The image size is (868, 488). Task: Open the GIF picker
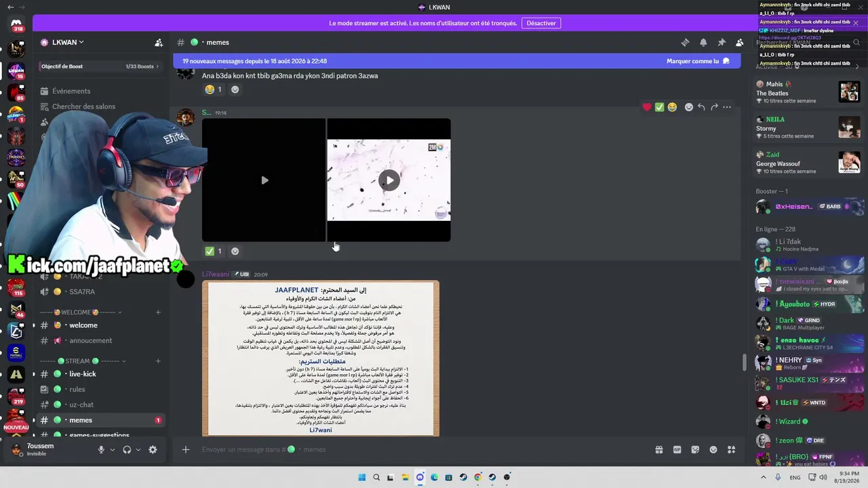(x=677, y=449)
